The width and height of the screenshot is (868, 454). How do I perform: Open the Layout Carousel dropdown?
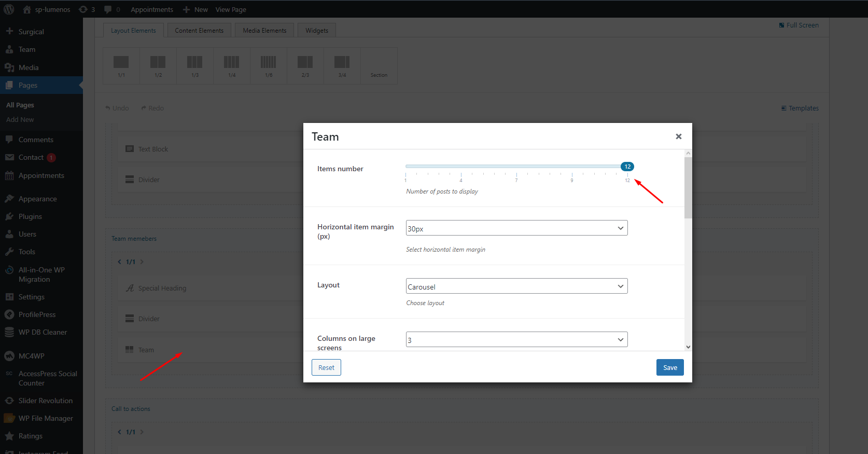coord(516,286)
